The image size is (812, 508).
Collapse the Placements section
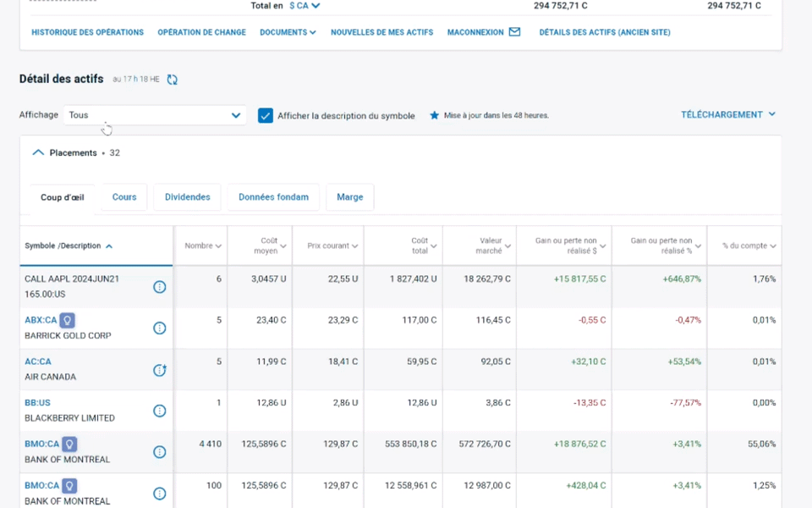point(38,153)
